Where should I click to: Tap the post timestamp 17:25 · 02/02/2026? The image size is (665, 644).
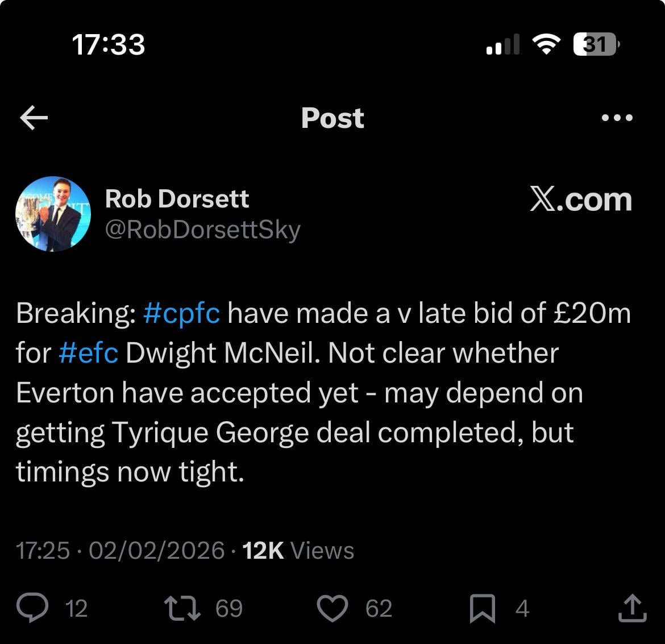120,550
